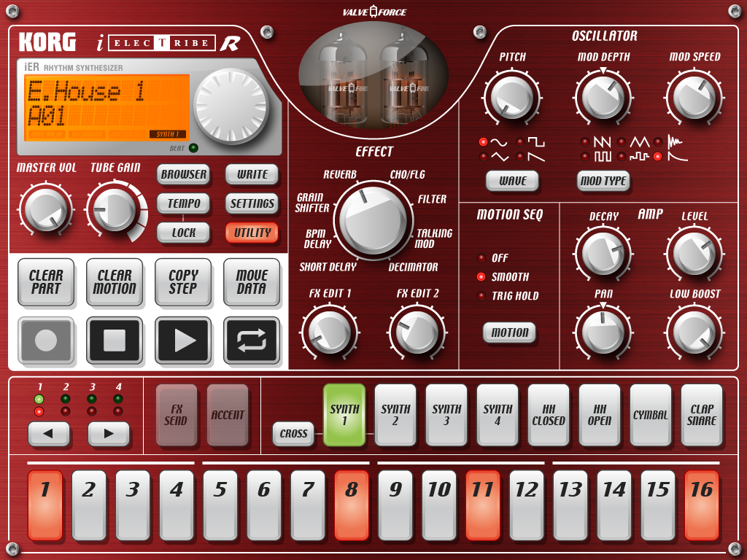Enable step 13

(570, 505)
